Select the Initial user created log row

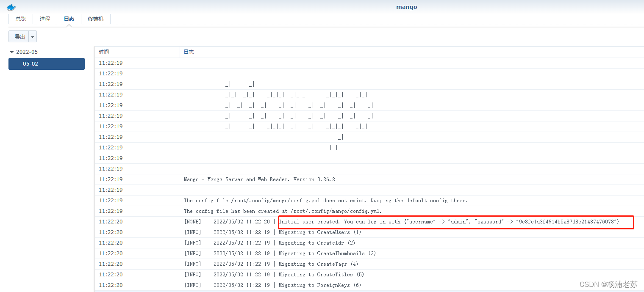point(369,222)
